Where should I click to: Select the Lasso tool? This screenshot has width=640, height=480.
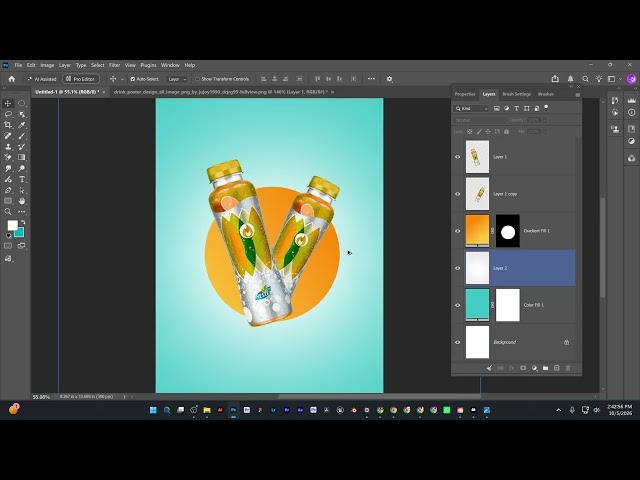pyautogui.click(x=8, y=114)
